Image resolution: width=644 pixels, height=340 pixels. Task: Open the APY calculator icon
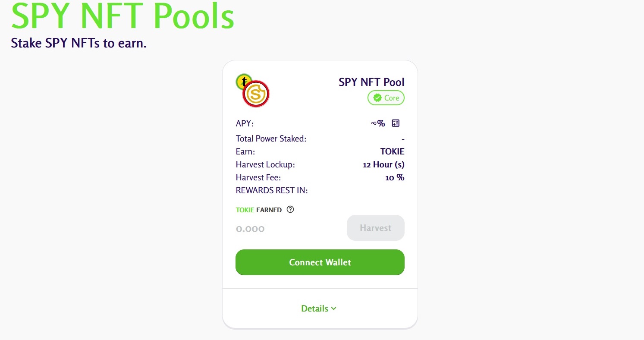[x=396, y=123]
